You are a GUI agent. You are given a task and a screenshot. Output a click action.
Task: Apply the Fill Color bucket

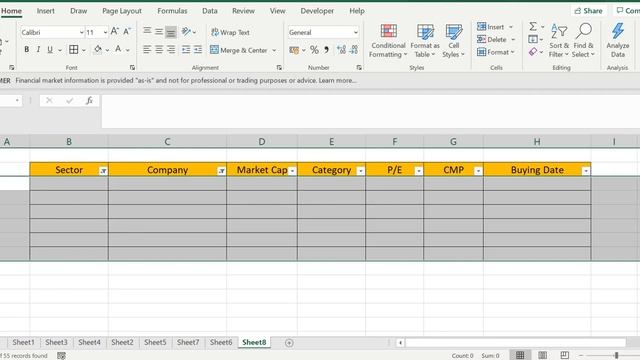pos(98,50)
